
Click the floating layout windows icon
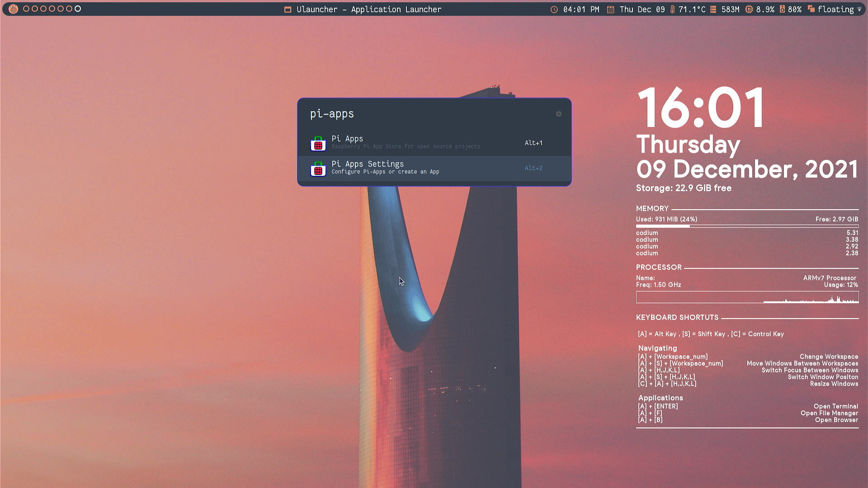(811, 9)
